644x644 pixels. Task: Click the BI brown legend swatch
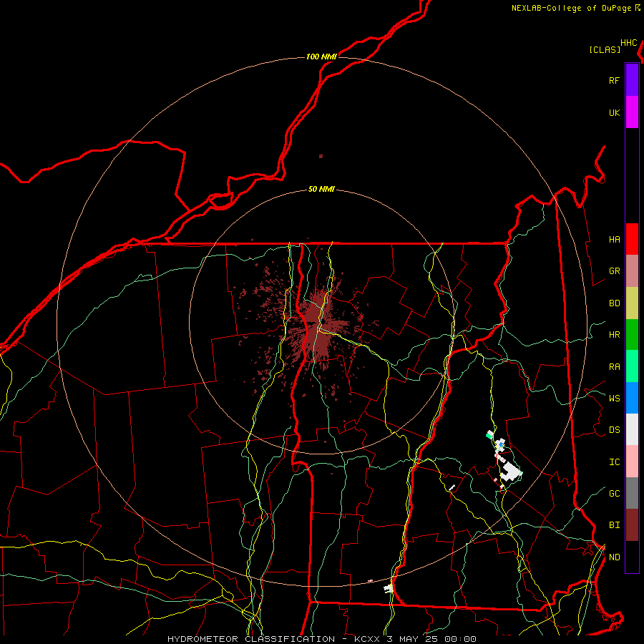(632, 525)
